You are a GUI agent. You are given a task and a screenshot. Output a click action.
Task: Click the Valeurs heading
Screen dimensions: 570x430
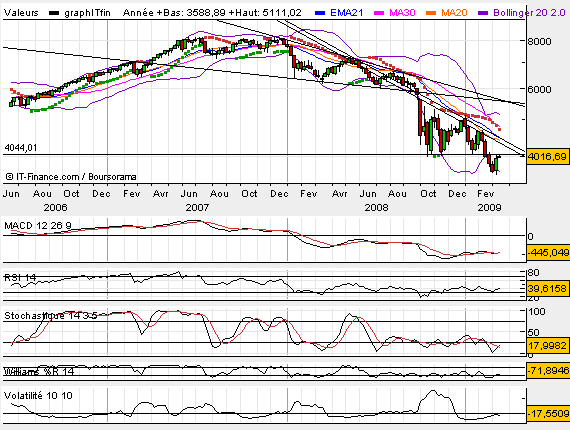pos(21,13)
